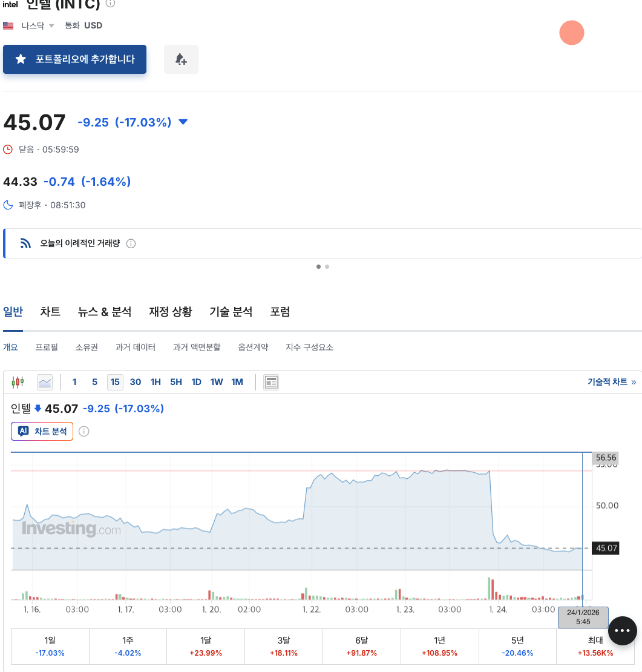
Task: Click the 56.56 crosshair price label
Action: 606,458
